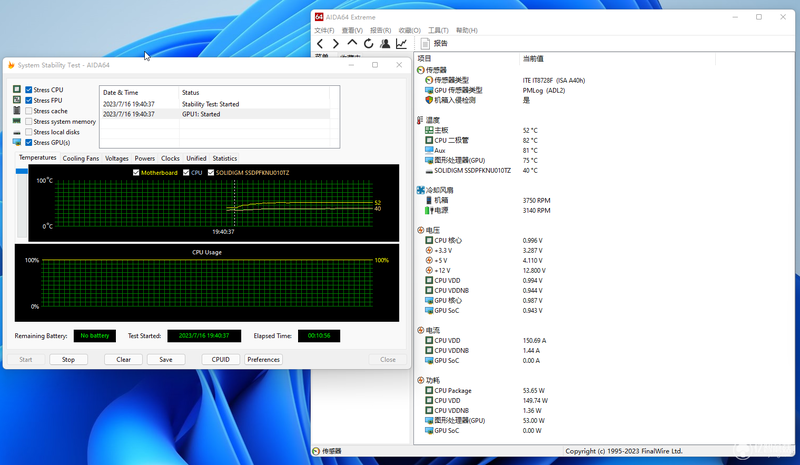Image resolution: width=800 pixels, height=465 pixels.
Task: Open the 收藏(O) menu in AIDA64
Action: [410, 31]
